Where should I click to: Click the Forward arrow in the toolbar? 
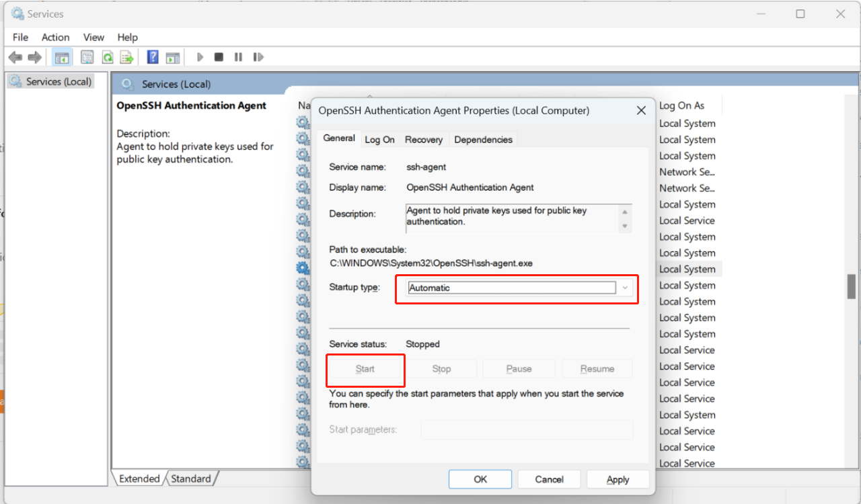pyautogui.click(x=34, y=57)
